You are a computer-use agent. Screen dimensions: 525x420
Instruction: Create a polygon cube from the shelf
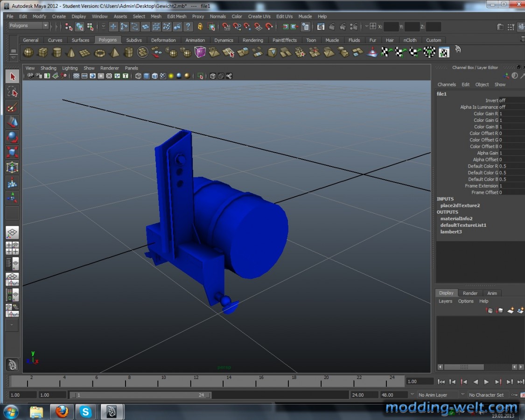(x=43, y=53)
